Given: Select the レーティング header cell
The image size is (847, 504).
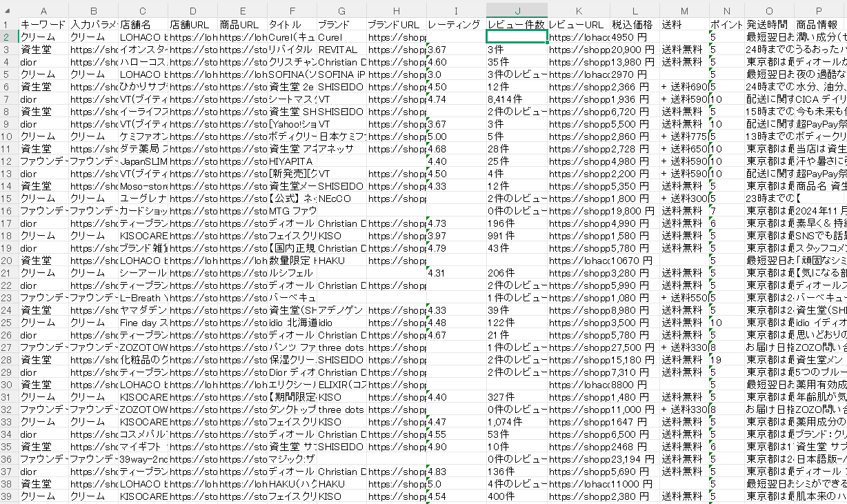Looking at the screenshot, I should click(456, 25).
